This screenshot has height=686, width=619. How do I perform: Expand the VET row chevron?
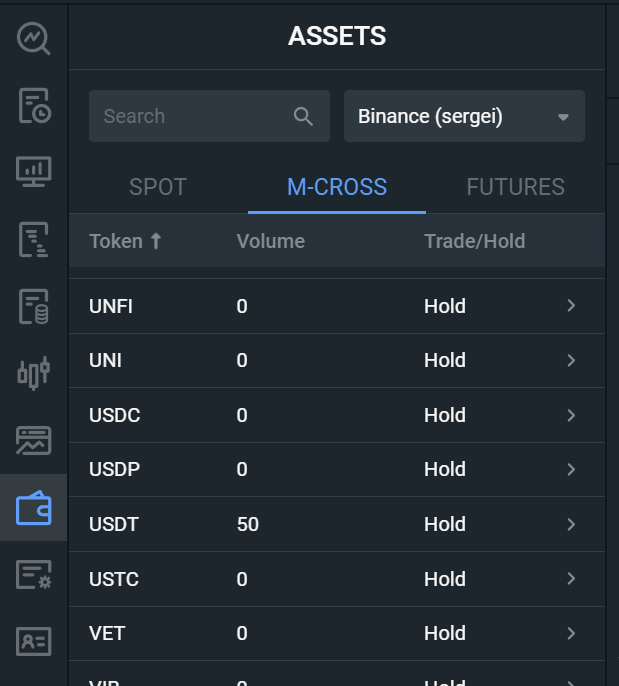point(571,633)
